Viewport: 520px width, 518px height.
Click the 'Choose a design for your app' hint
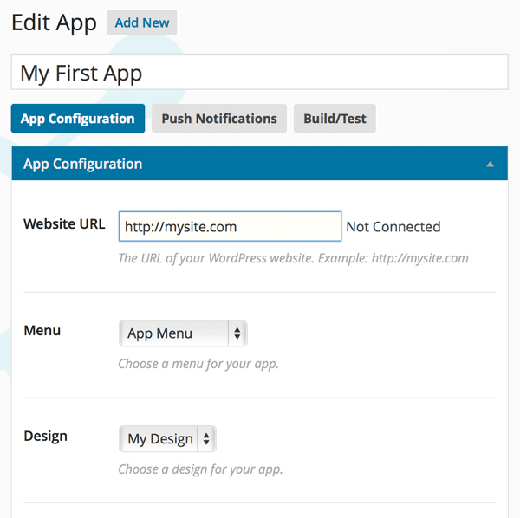201,469
